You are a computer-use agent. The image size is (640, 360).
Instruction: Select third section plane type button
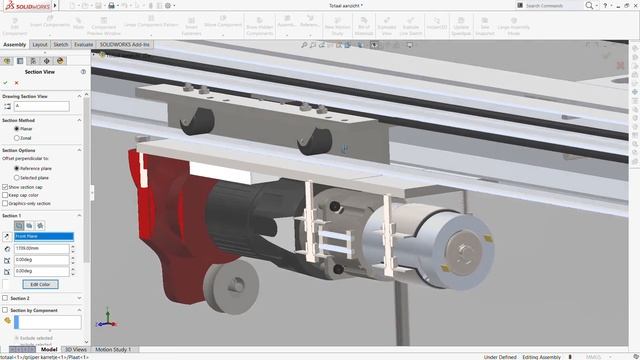(40, 225)
